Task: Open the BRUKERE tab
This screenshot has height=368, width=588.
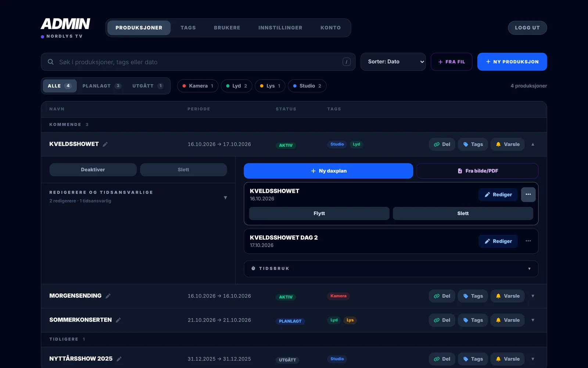Action: click(227, 28)
